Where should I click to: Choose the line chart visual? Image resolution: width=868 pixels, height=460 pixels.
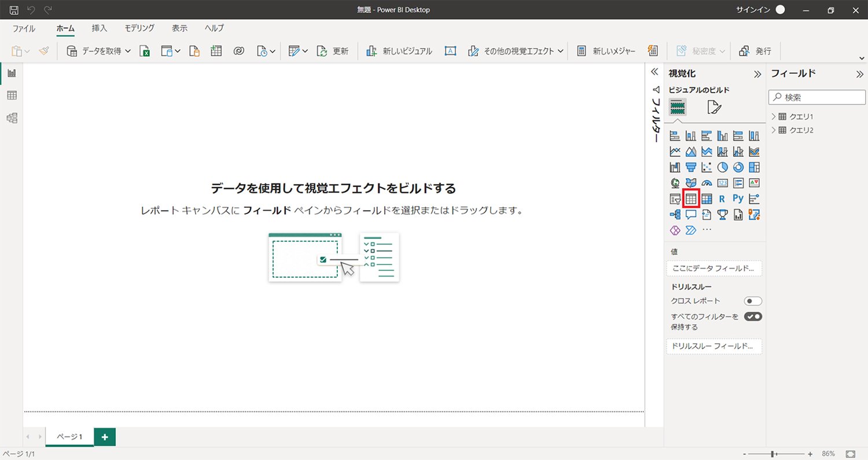tap(675, 152)
